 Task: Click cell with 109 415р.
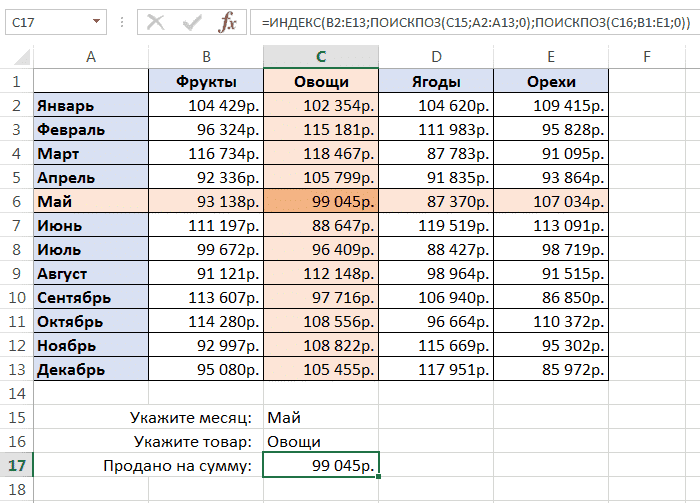click(551, 105)
